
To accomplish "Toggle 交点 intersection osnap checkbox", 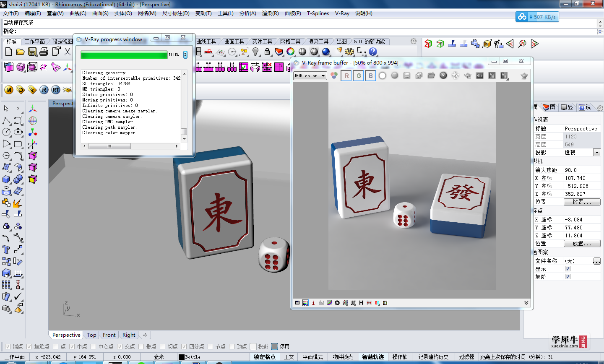I will coord(120,346).
